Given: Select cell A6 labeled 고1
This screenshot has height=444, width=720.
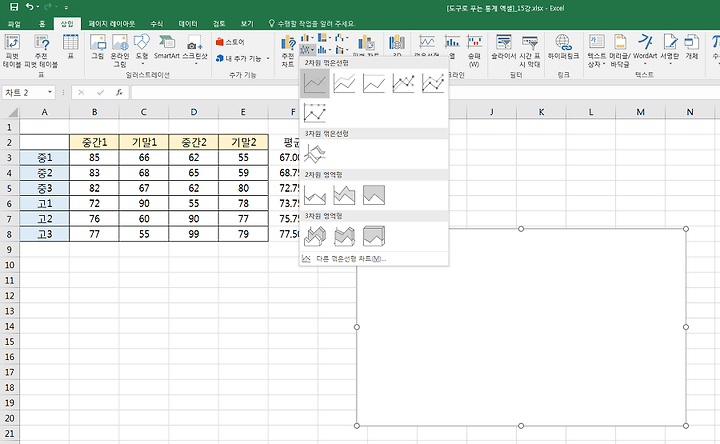Looking at the screenshot, I should pyautogui.click(x=45, y=203).
